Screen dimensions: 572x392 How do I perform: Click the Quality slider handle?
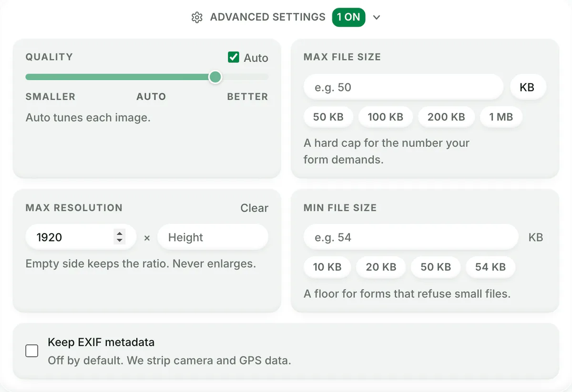click(215, 77)
